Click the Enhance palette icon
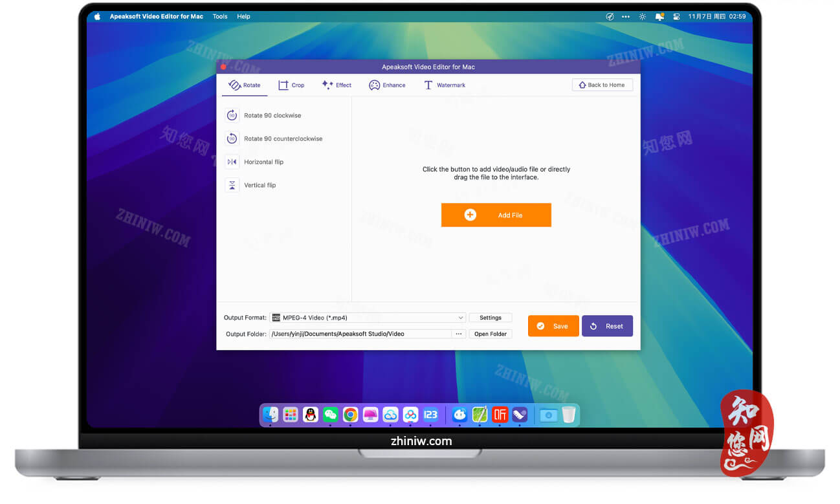The width and height of the screenshot is (840, 504). pyautogui.click(x=374, y=85)
